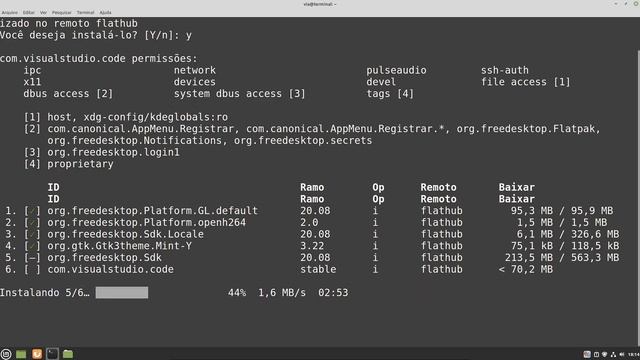Click the 'stable' branch value
The image size is (640, 360).
tap(318, 270)
